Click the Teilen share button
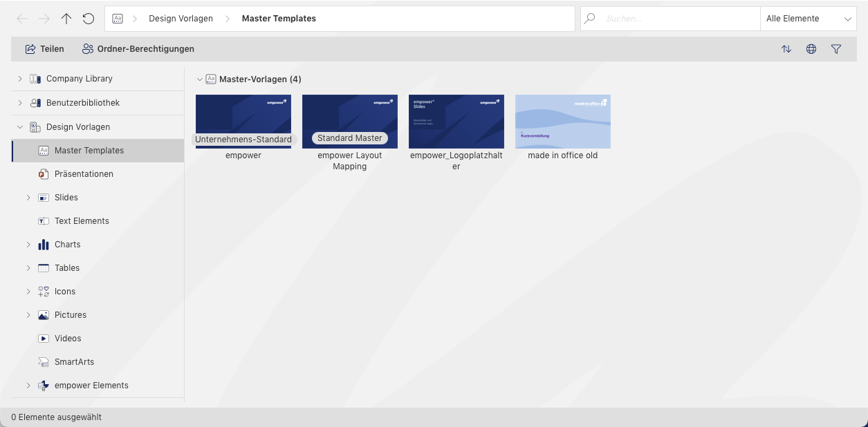This screenshot has width=868, height=427. pyautogui.click(x=45, y=49)
